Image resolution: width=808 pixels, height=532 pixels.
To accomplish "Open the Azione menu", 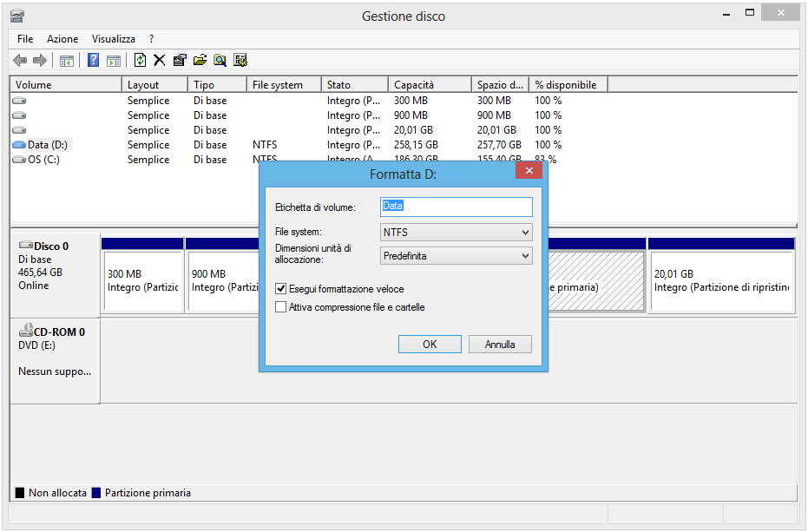I will 62,39.
